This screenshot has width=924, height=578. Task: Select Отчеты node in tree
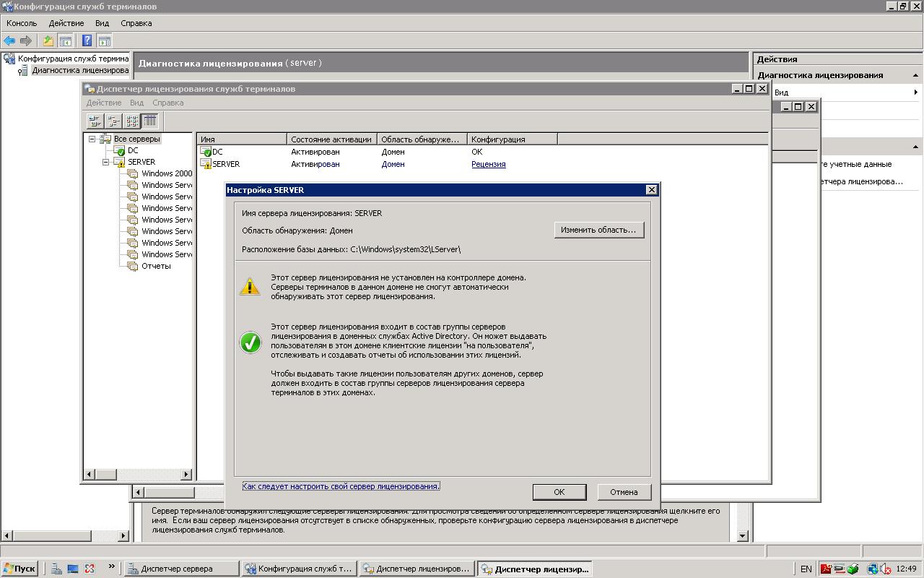[156, 266]
